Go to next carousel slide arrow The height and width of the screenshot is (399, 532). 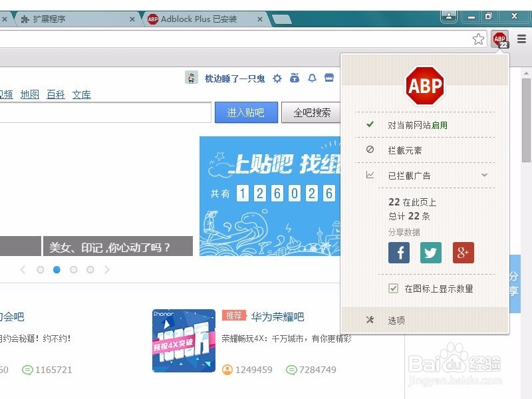click(x=107, y=270)
